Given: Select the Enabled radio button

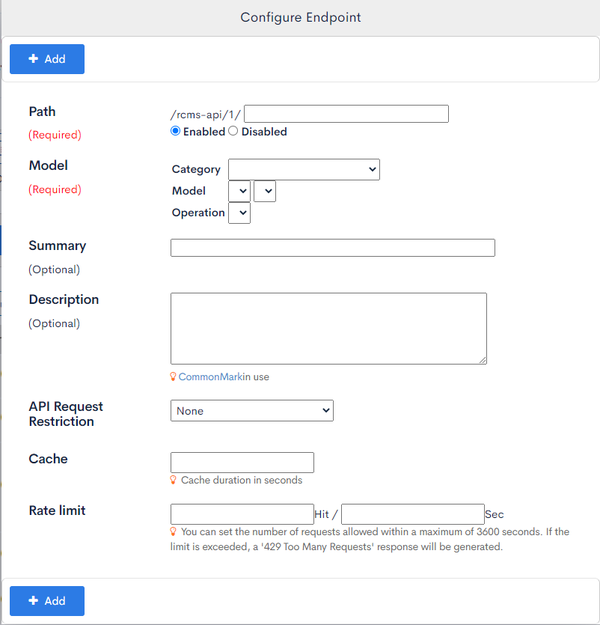Looking at the screenshot, I should pos(175,131).
